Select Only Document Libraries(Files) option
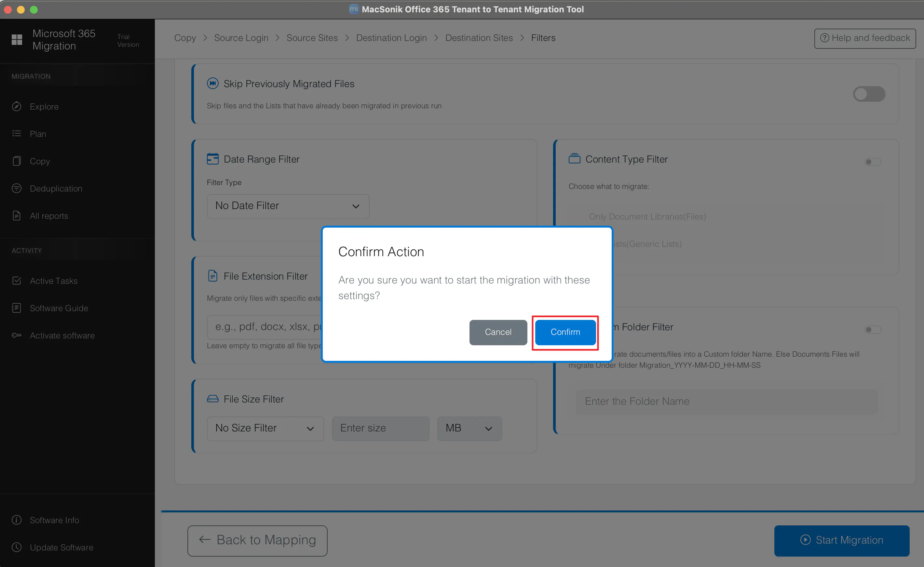 (x=647, y=217)
